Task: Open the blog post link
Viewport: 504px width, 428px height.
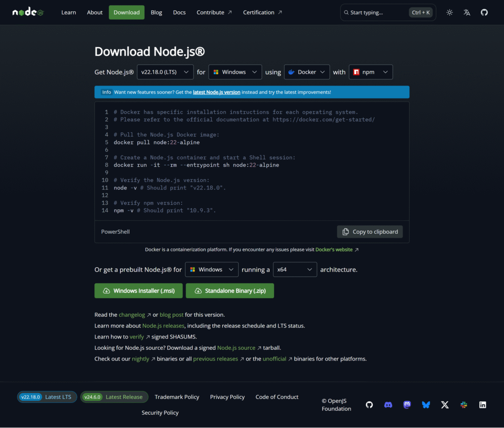Action: pos(171,315)
